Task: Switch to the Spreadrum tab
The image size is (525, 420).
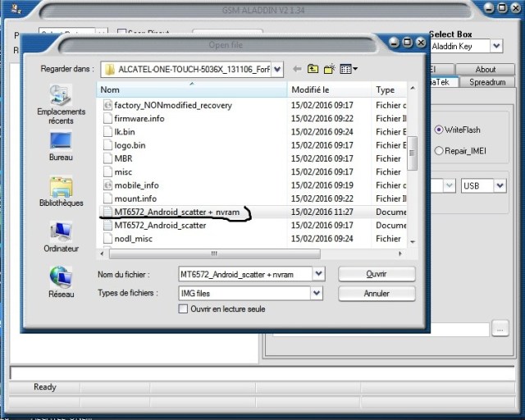Action: (x=488, y=82)
